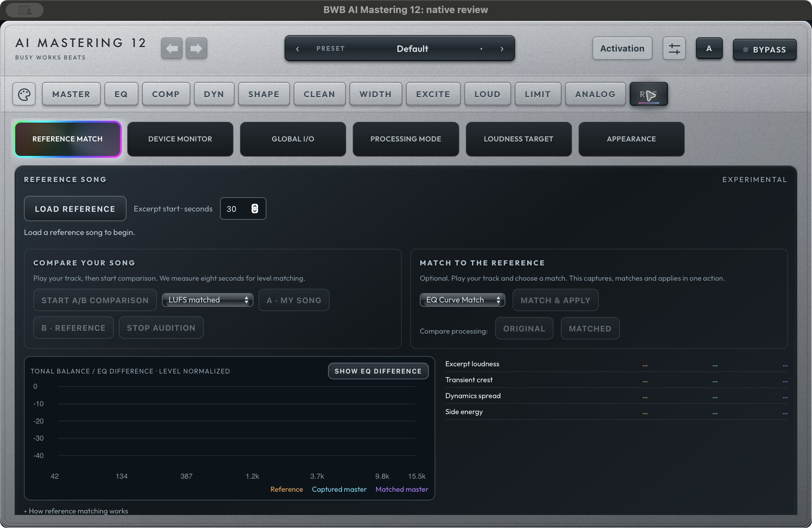Switch to DEVICE MONITOR section
The image size is (812, 528).
pyautogui.click(x=180, y=139)
